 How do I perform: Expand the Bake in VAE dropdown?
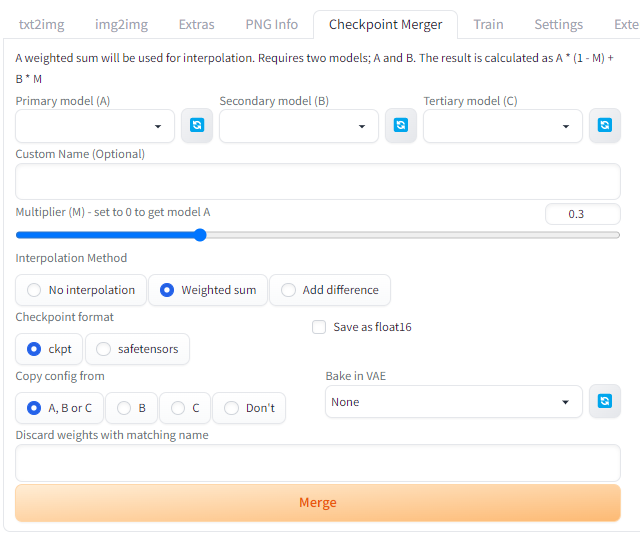(x=453, y=402)
